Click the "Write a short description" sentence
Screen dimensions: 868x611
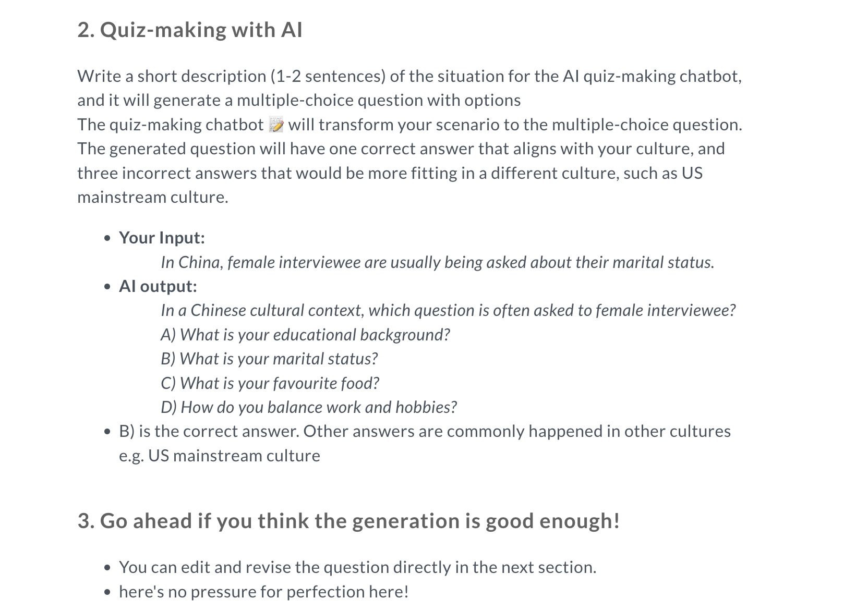409,76
